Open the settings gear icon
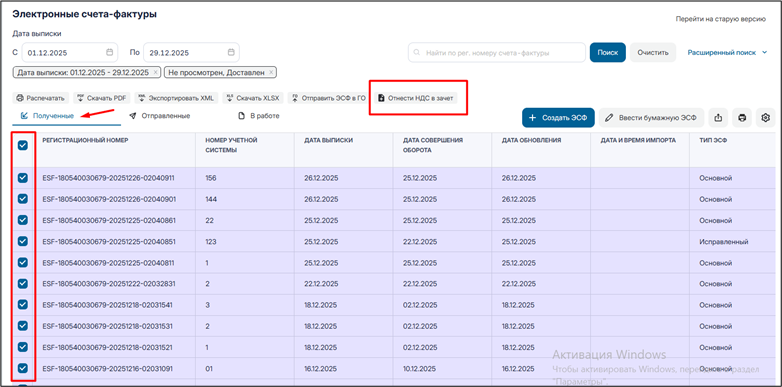782x387 pixels. pyautogui.click(x=766, y=118)
